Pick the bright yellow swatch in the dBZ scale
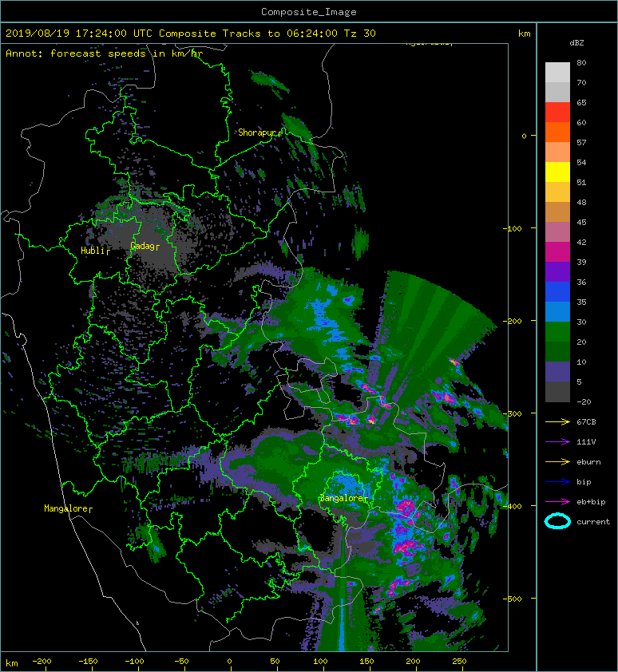 [557, 172]
